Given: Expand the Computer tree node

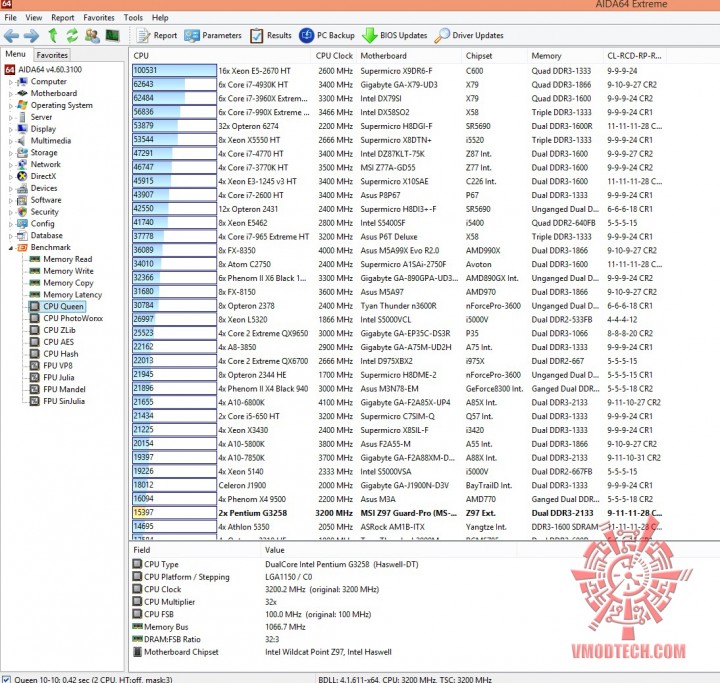Looking at the screenshot, I should click(x=11, y=82).
